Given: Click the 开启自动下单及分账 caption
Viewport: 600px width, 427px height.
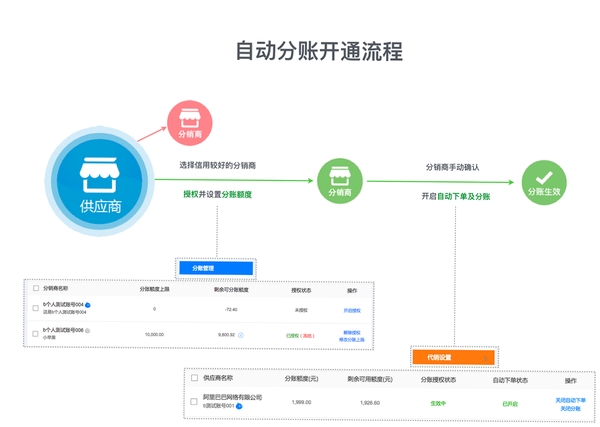Looking at the screenshot, I should pyautogui.click(x=456, y=196).
